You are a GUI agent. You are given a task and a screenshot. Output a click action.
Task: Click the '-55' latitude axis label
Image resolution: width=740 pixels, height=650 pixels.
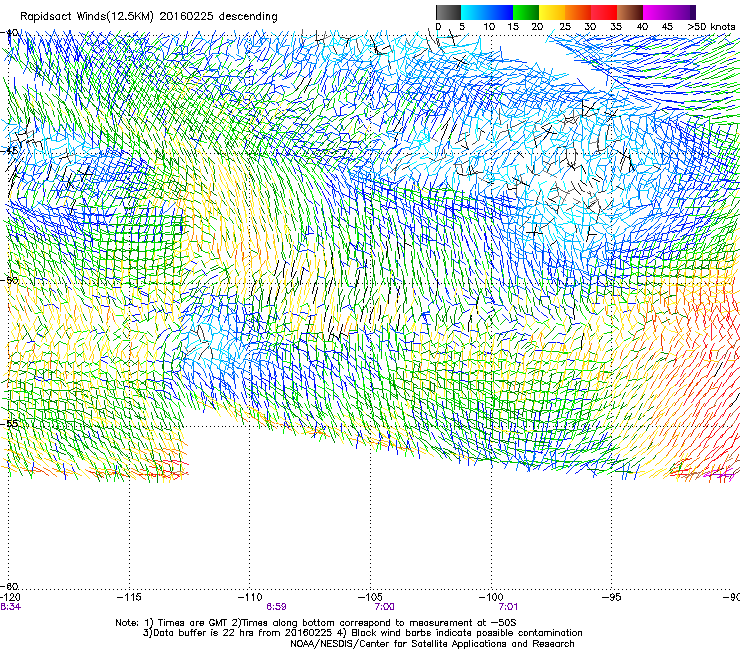point(11,423)
